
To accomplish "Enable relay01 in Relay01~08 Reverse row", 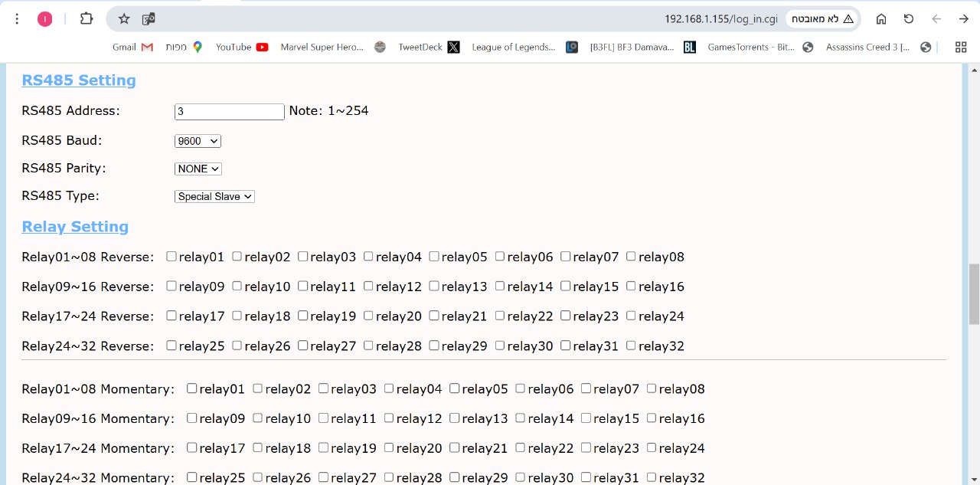I will pos(171,257).
